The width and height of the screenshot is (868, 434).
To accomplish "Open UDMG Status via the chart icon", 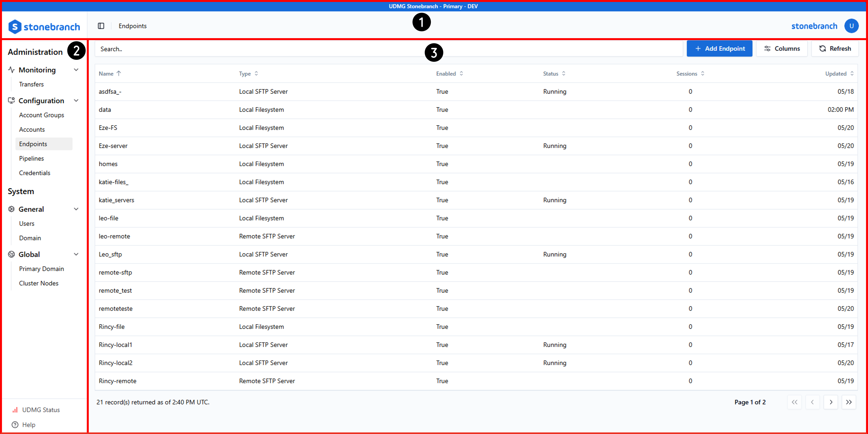I will click(15, 410).
